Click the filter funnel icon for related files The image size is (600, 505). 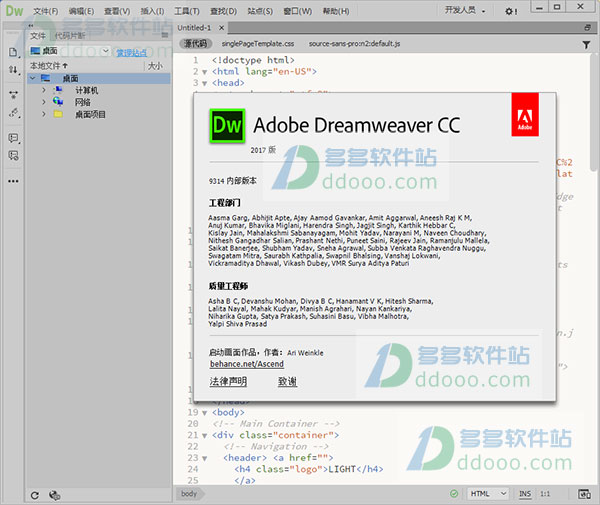[x=586, y=45]
